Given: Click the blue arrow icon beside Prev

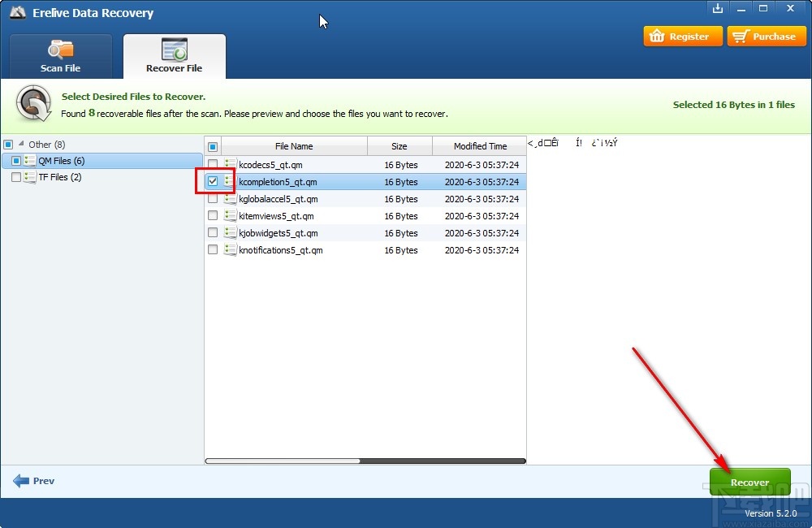Looking at the screenshot, I should pos(21,481).
